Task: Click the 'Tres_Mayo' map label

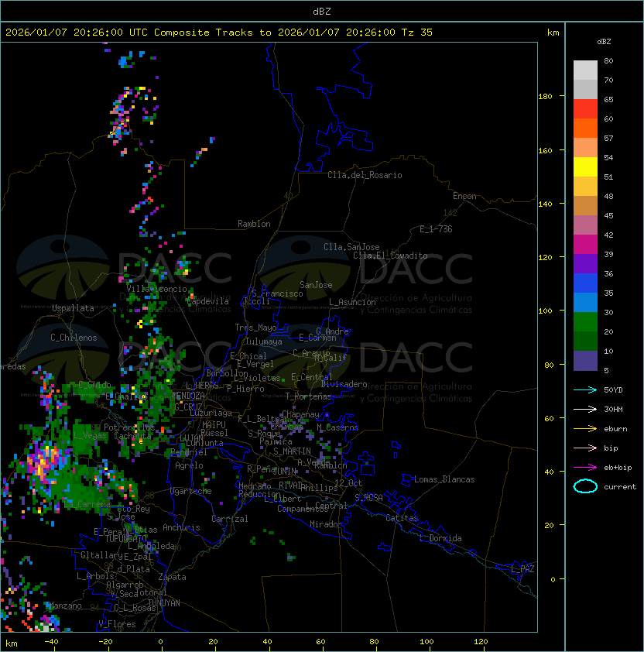Action: [255, 328]
